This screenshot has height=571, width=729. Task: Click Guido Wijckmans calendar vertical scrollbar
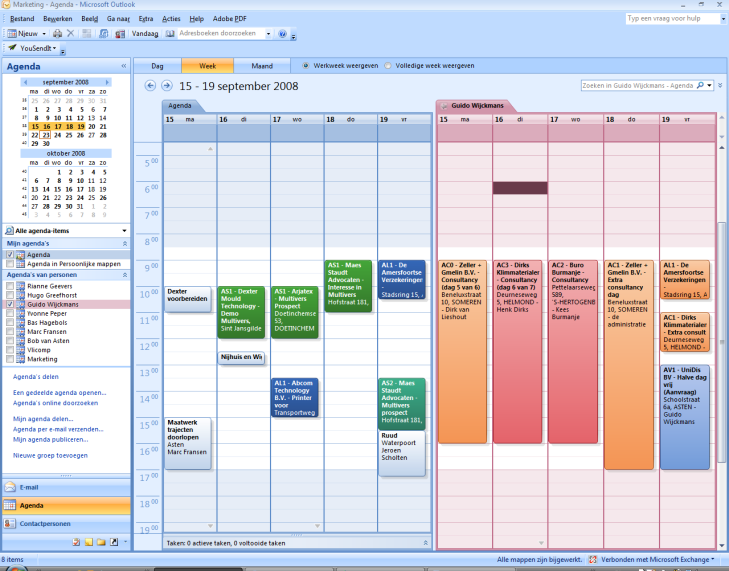[722, 342]
